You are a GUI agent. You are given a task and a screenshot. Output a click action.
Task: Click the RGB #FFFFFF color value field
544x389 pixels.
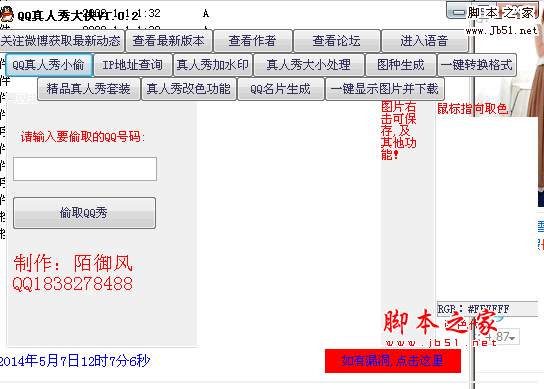(x=487, y=309)
